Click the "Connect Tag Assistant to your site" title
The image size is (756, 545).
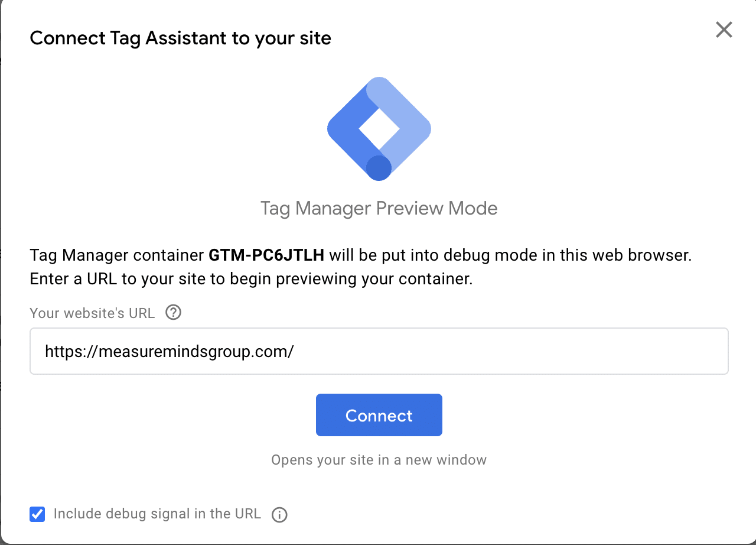180,38
